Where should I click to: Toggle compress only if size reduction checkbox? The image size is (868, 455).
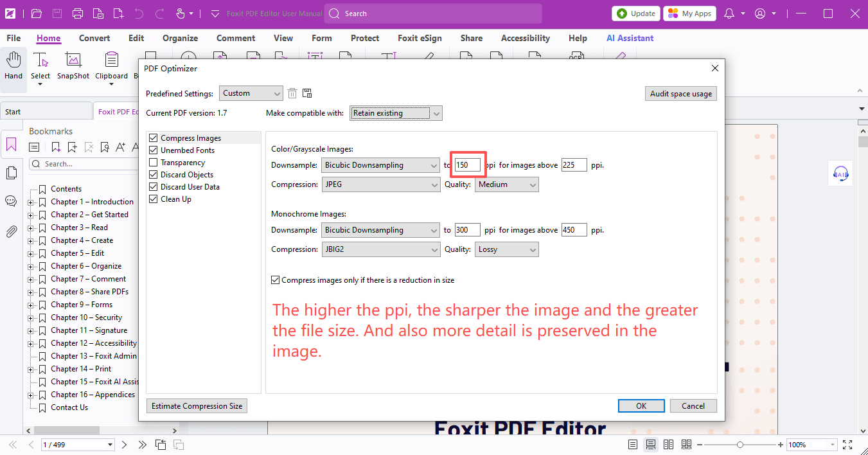(x=276, y=280)
